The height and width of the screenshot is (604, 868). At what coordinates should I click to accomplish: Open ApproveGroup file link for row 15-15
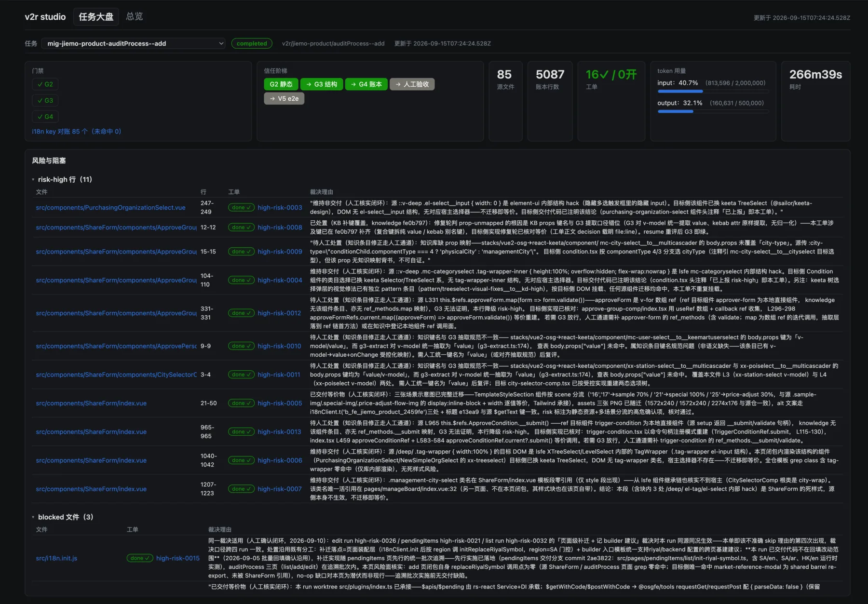click(x=116, y=252)
